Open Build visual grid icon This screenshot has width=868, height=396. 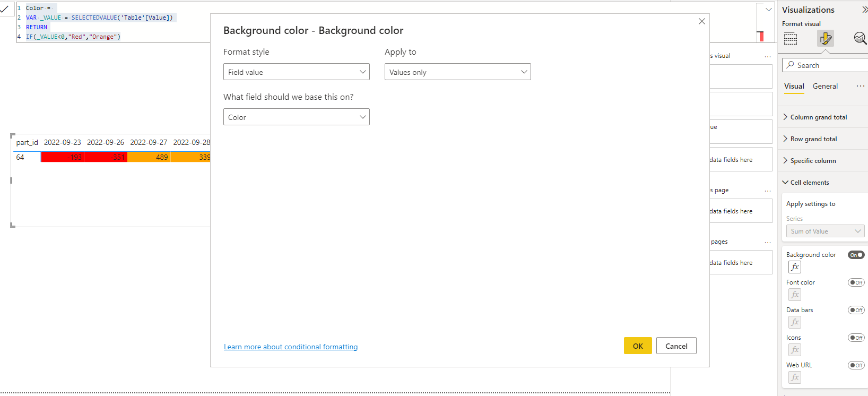point(791,38)
